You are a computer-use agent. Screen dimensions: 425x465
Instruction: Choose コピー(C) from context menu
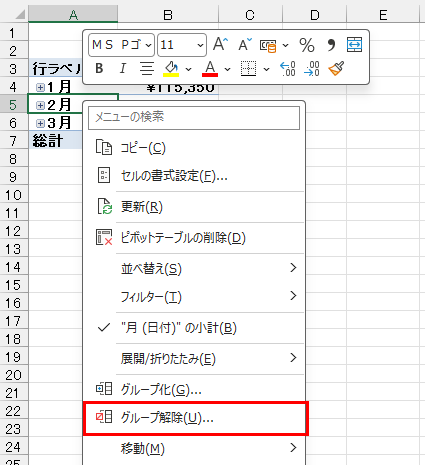coord(194,148)
